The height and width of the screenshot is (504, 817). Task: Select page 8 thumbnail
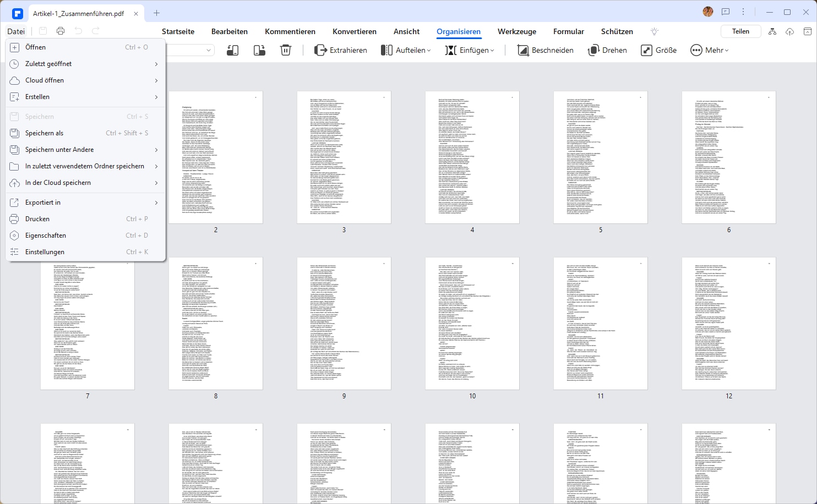216,324
